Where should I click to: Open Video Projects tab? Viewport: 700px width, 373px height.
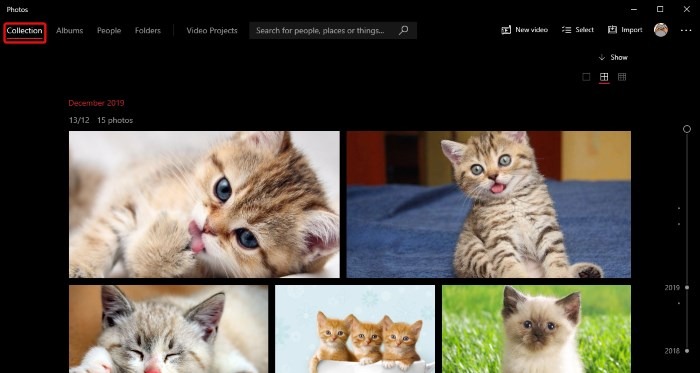tap(212, 31)
